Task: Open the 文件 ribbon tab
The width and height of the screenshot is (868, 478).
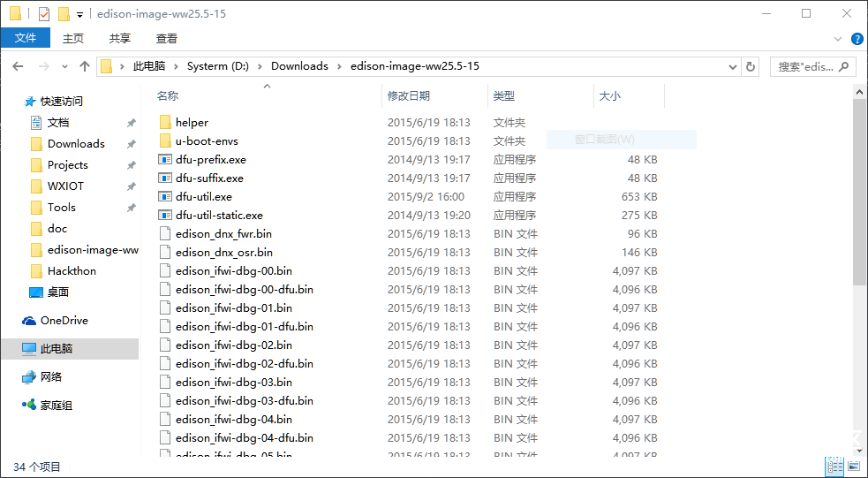Action: coord(26,38)
